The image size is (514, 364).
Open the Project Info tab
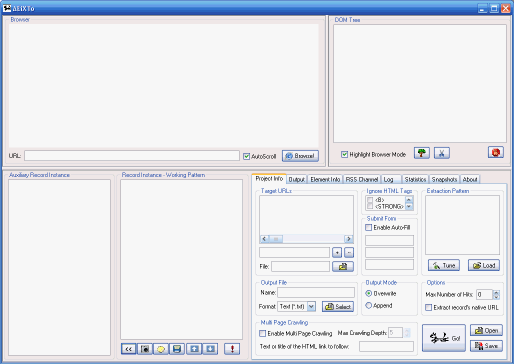point(269,179)
